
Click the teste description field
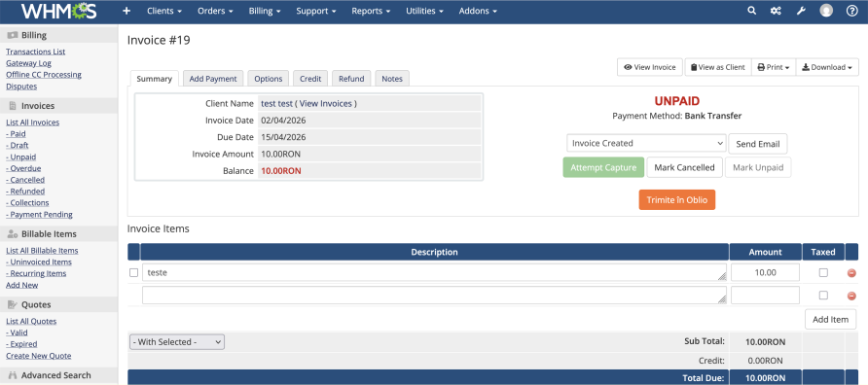pyautogui.click(x=435, y=272)
